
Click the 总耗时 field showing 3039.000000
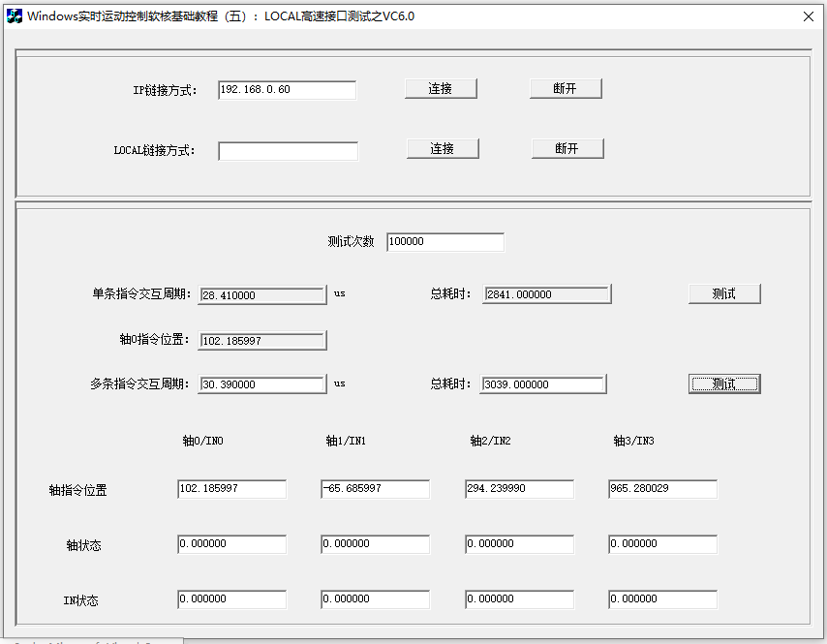542,383
